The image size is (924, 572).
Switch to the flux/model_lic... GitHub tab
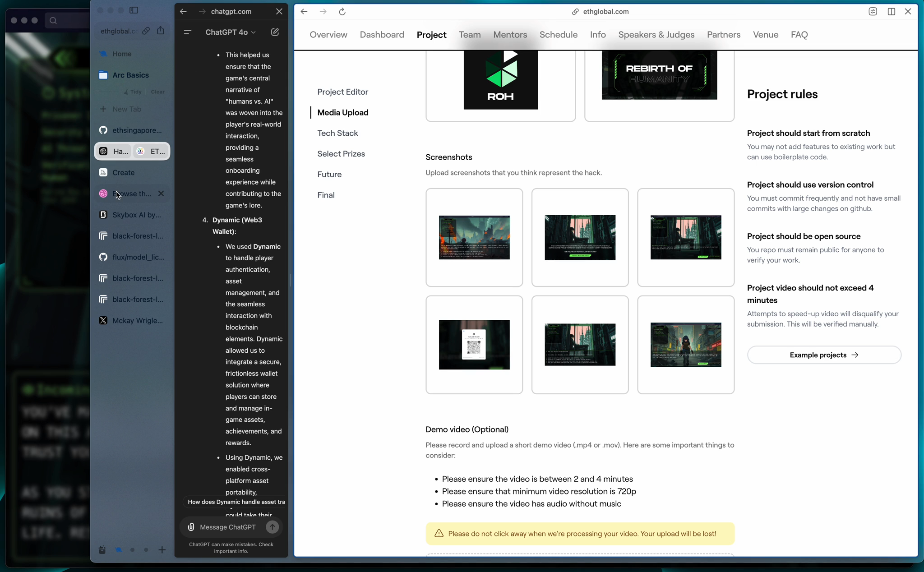tap(132, 257)
